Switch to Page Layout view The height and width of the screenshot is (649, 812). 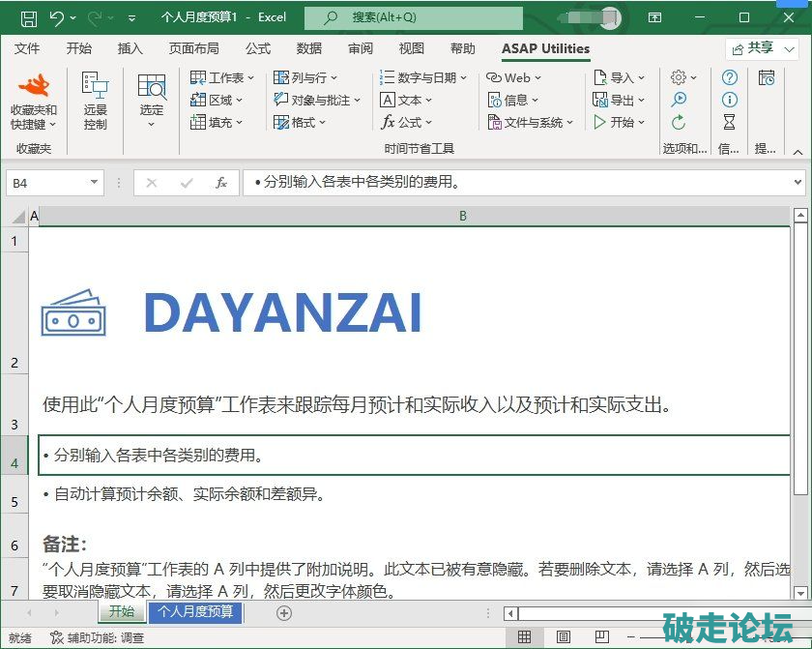pos(563,637)
